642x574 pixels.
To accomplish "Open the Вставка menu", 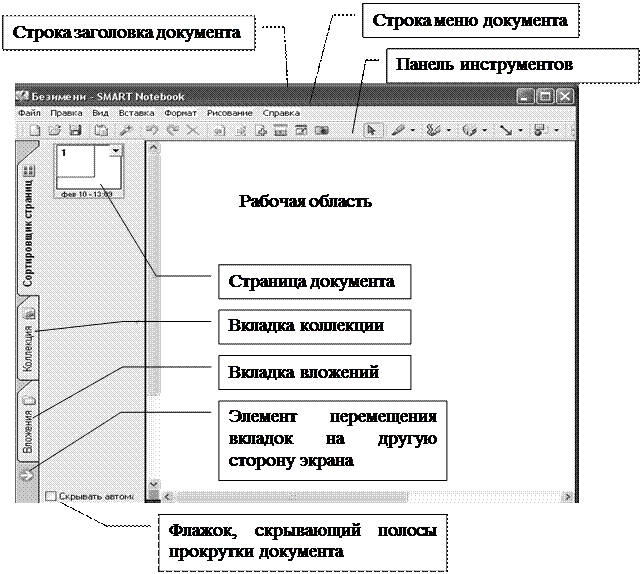I will (131, 114).
